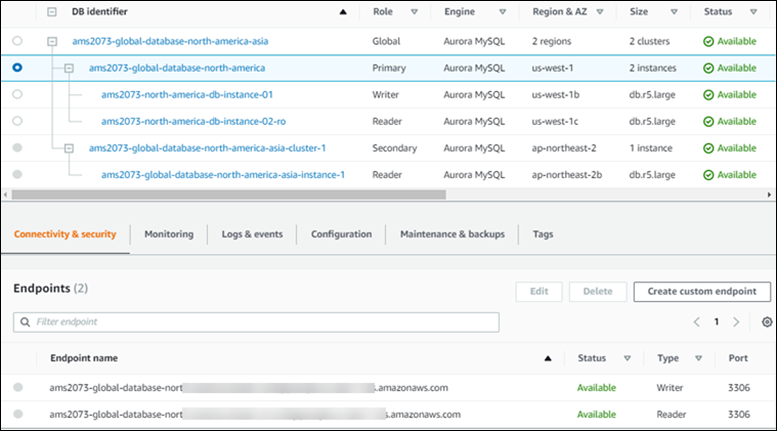Image resolution: width=777 pixels, height=431 pixels.
Task: Sort endpoints by Endpoint name arrow
Action: (548, 358)
